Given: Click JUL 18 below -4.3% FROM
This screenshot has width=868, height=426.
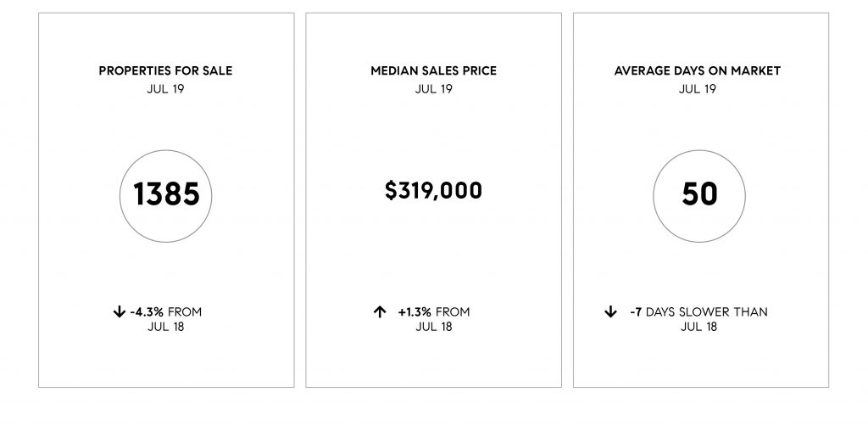Looking at the screenshot, I should (x=165, y=327).
